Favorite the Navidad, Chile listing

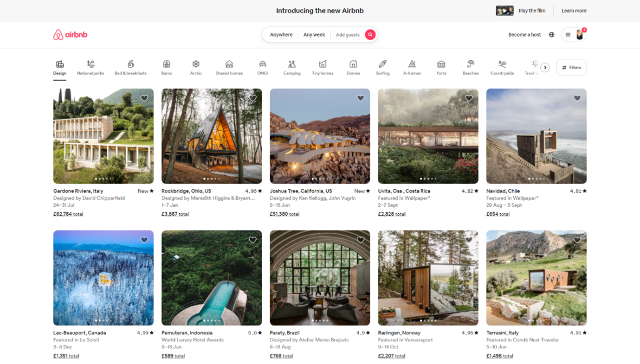577,98
